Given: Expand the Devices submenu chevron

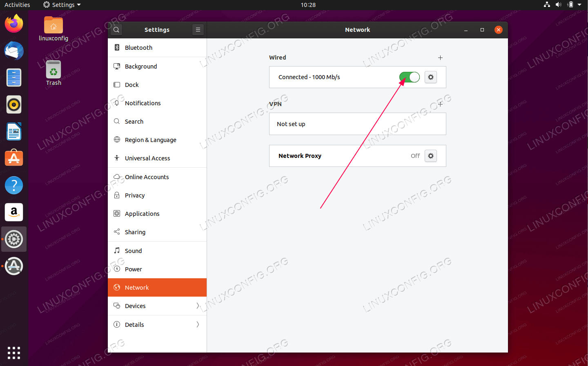Looking at the screenshot, I should 198,306.
